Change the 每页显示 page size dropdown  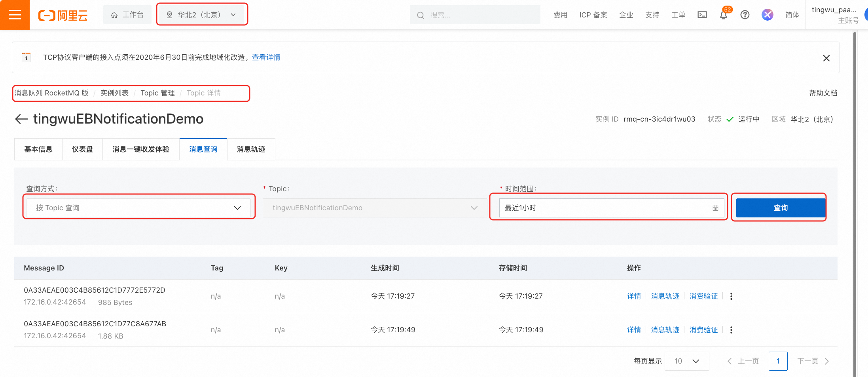point(687,361)
